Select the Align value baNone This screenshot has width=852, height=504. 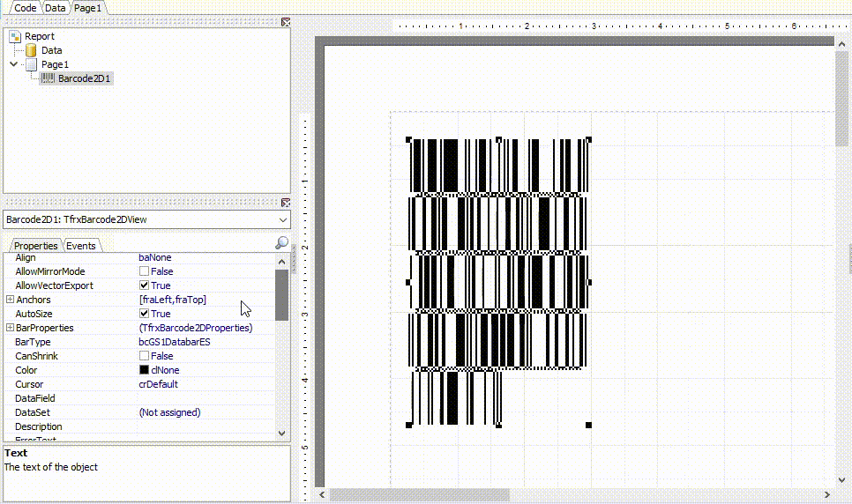pyautogui.click(x=155, y=257)
